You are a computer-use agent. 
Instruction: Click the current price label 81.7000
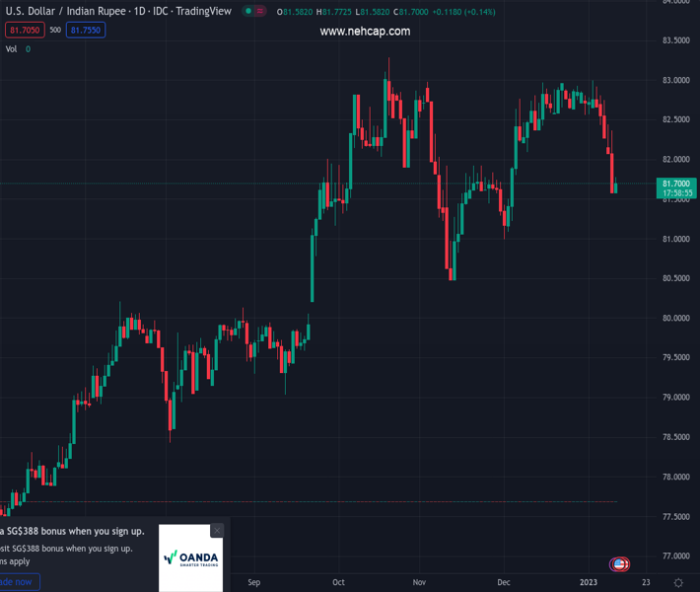tap(675, 184)
